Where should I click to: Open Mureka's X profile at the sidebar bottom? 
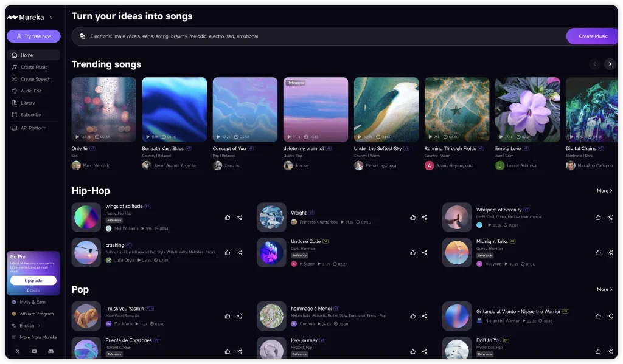(16, 351)
